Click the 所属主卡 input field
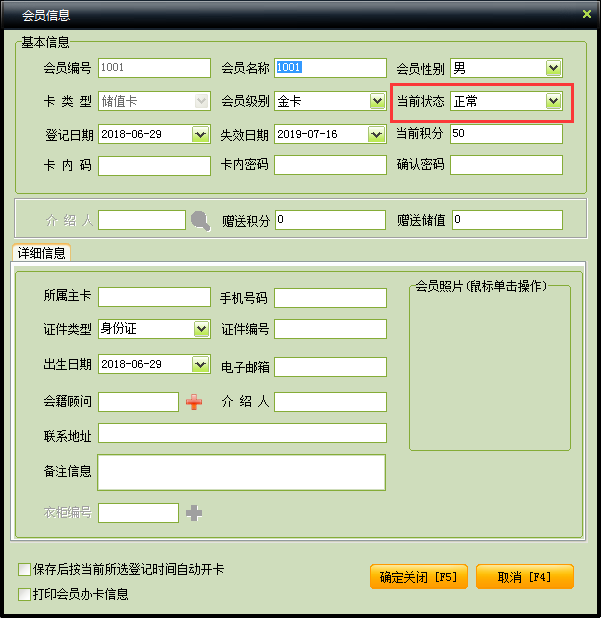 click(154, 297)
